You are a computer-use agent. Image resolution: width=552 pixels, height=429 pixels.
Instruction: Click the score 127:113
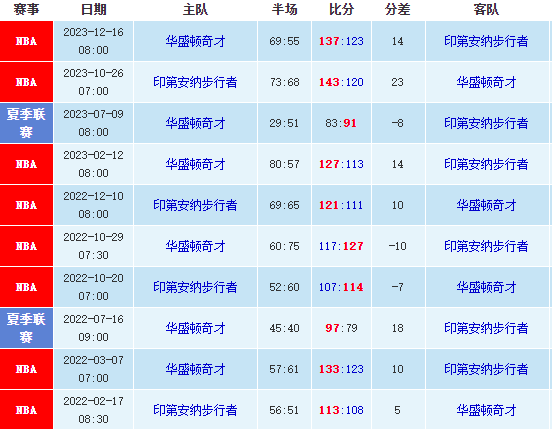point(341,164)
